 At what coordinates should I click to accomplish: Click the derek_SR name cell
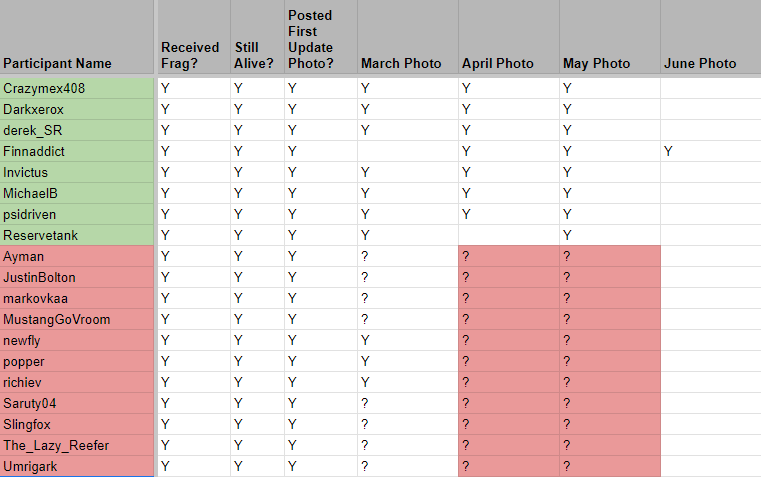(78, 130)
